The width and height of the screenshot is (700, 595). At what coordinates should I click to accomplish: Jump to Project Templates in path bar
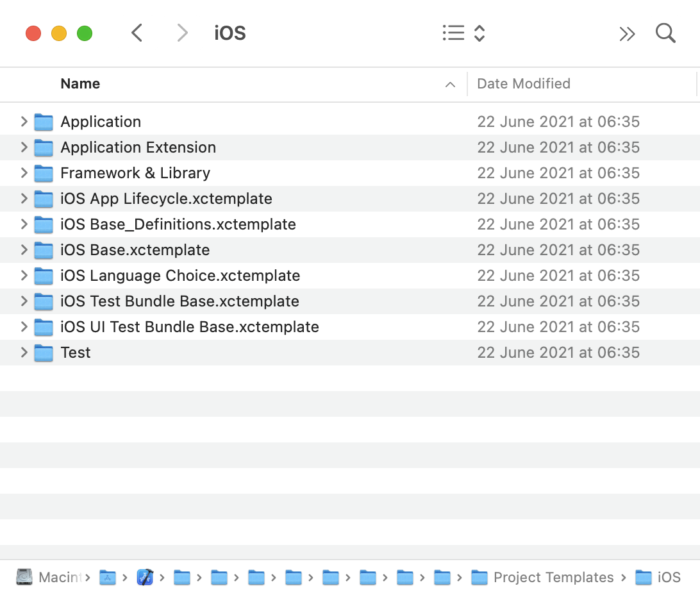(x=542, y=577)
